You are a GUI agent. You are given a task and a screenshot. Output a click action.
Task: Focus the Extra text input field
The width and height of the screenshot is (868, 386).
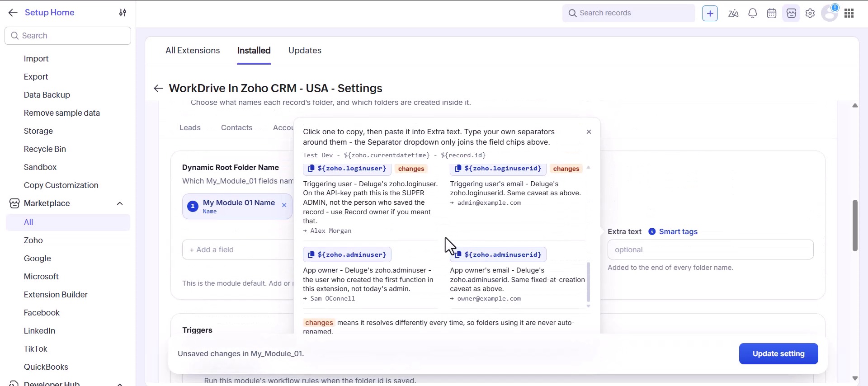click(x=710, y=249)
